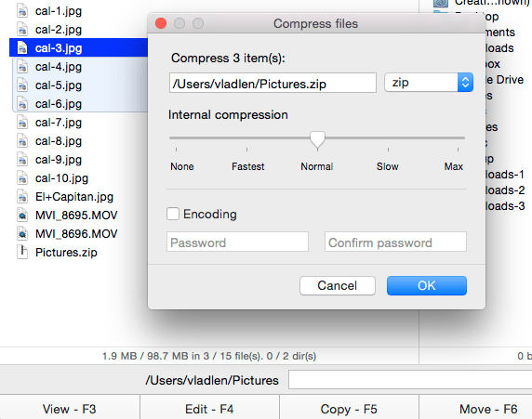This screenshot has height=419, width=532.
Task: Select the MVI_8695.MOV video file icon
Action: coord(22,216)
